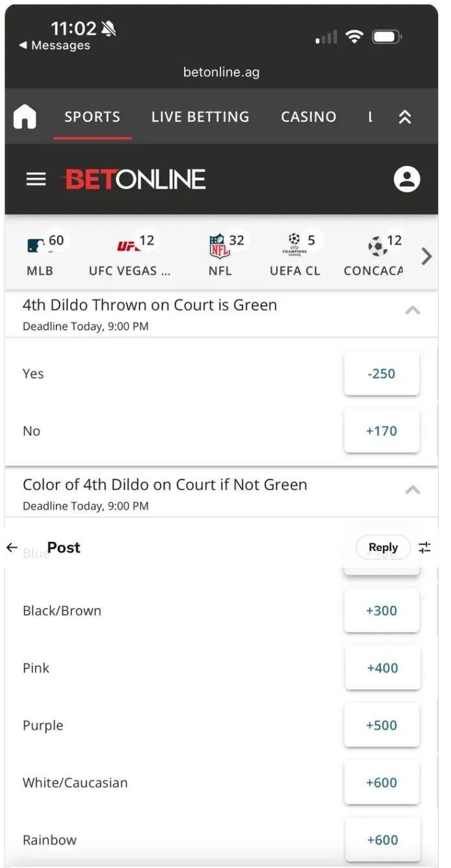Select the CONCACAF soccer ball icon
Screen dimensions: 451x868
[x=377, y=246]
